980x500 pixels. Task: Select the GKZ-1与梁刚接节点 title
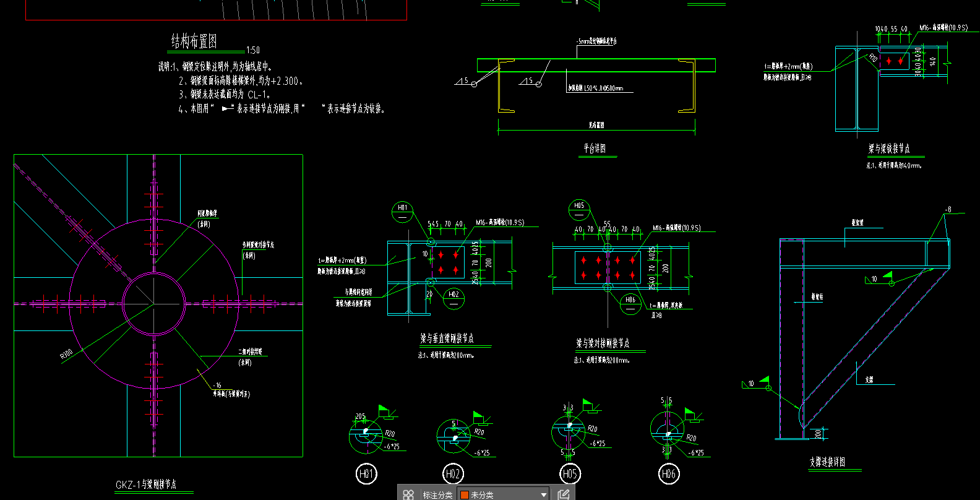coord(146,485)
